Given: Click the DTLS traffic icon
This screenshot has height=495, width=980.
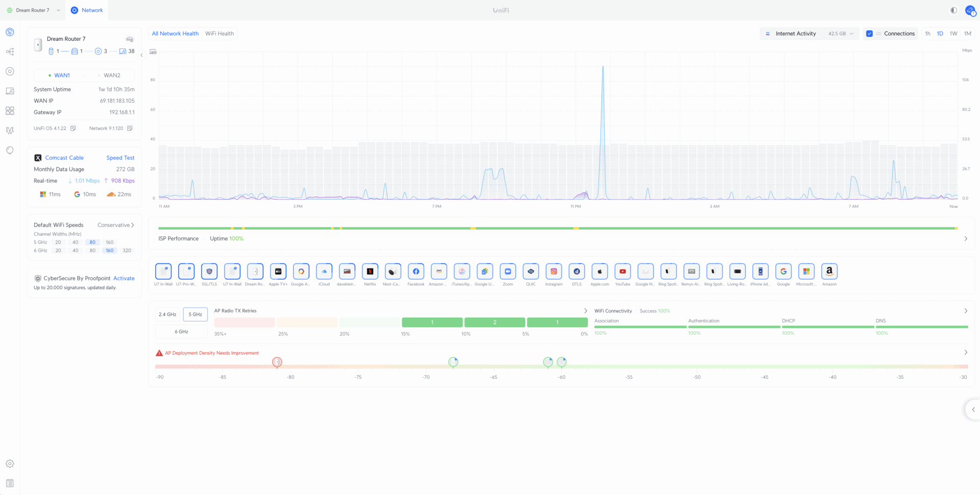Looking at the screenshot, I should click(x=577, y=271).
